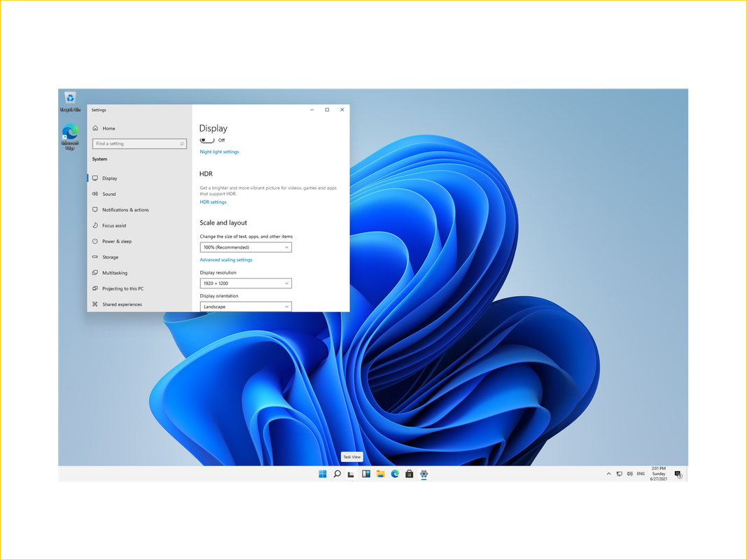Image resolution: width=747 pixels, height=560 pixels.
Task: Select the Power & sleep icon
Action: (95, 241)
